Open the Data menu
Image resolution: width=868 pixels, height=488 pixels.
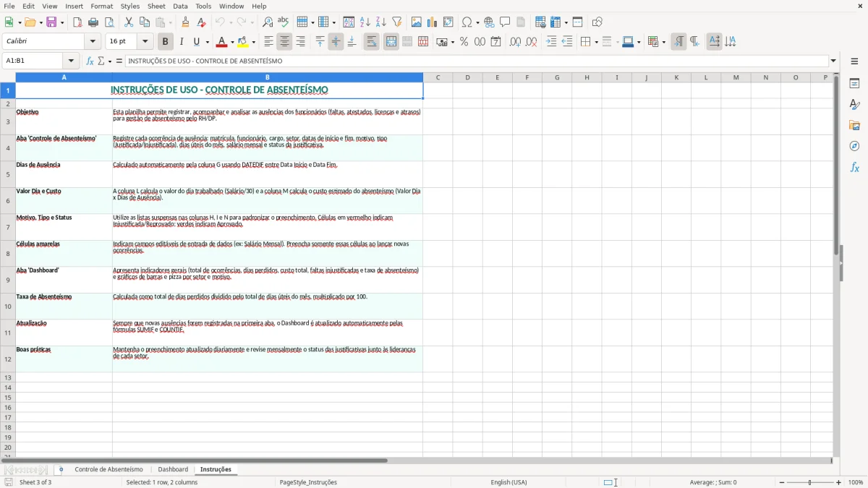[180, 6]
